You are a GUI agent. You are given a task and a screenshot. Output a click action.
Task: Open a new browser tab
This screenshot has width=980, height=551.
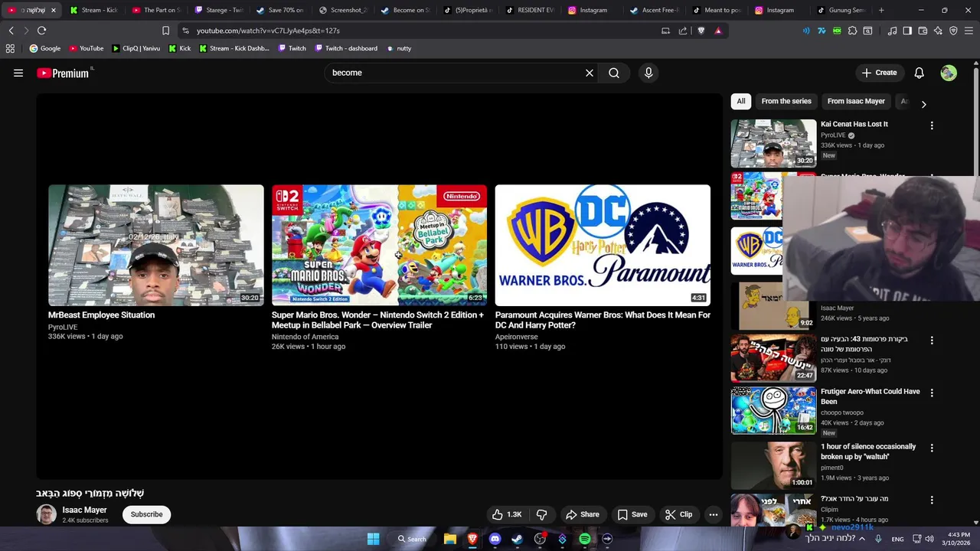pos(881,10)
